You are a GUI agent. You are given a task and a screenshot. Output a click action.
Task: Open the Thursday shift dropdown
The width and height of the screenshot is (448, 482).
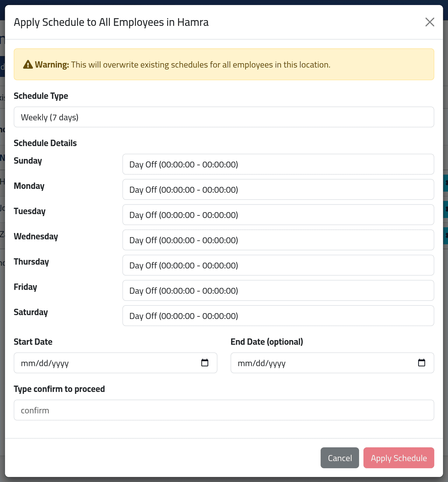tap(278, 265)
